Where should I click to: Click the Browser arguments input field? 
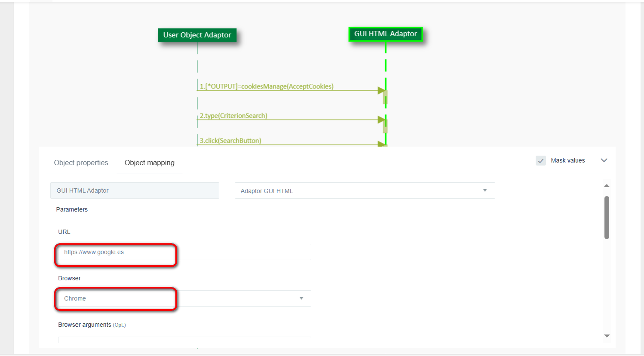click(184, 340)
